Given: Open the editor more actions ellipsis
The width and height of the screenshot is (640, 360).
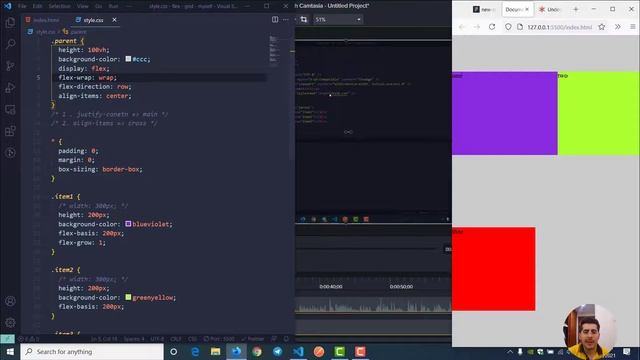Looking at the screenshot, I should [286, 20].
